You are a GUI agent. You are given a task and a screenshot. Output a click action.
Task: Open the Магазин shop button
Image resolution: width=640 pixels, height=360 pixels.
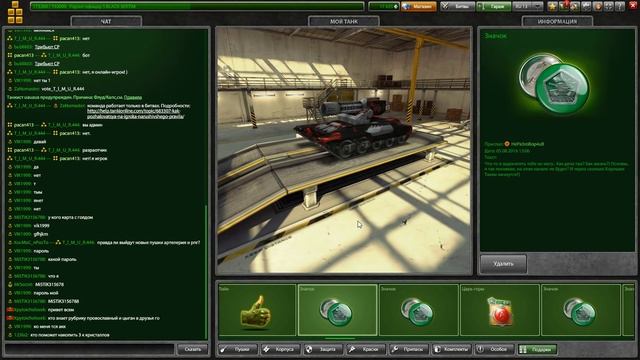point(419,7)
